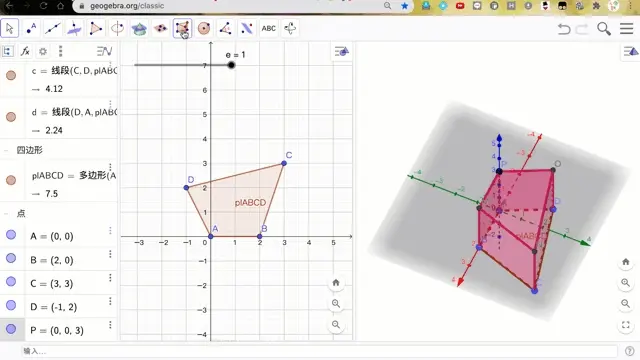This screenshot has width=640, height=360.
Task: Toggle visibility of point A
Action: point(11,235)
